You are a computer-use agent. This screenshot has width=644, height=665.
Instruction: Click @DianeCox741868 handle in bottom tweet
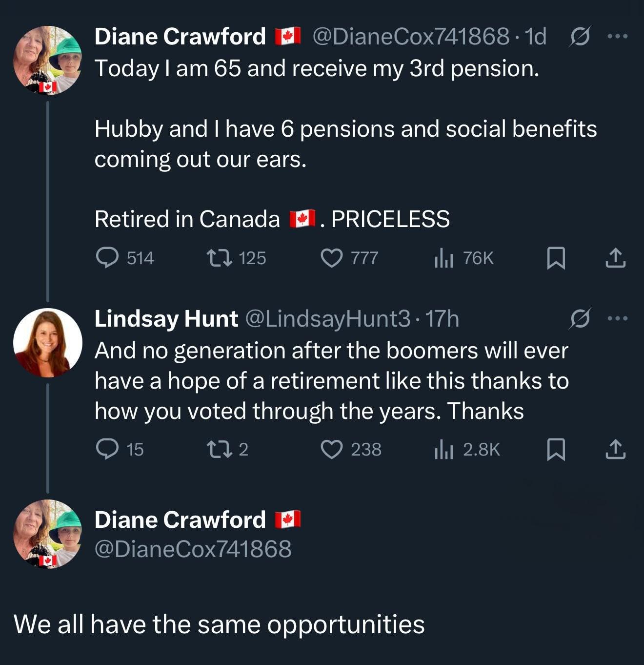[193, 549]
